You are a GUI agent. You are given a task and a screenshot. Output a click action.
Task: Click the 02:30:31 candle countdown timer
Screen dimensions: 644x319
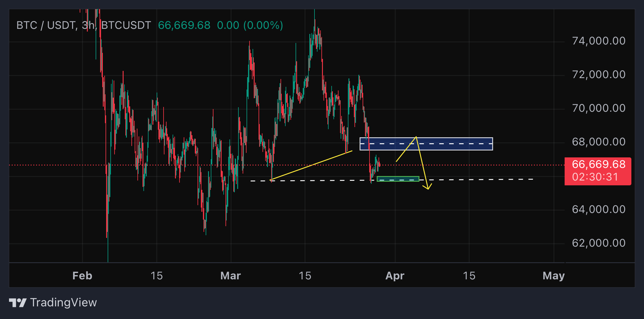[x=595, y=177]
